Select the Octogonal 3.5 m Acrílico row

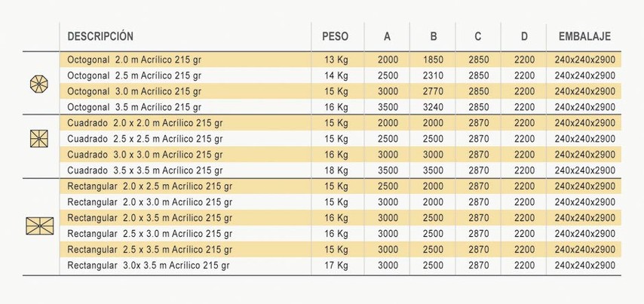click(340, 107)
